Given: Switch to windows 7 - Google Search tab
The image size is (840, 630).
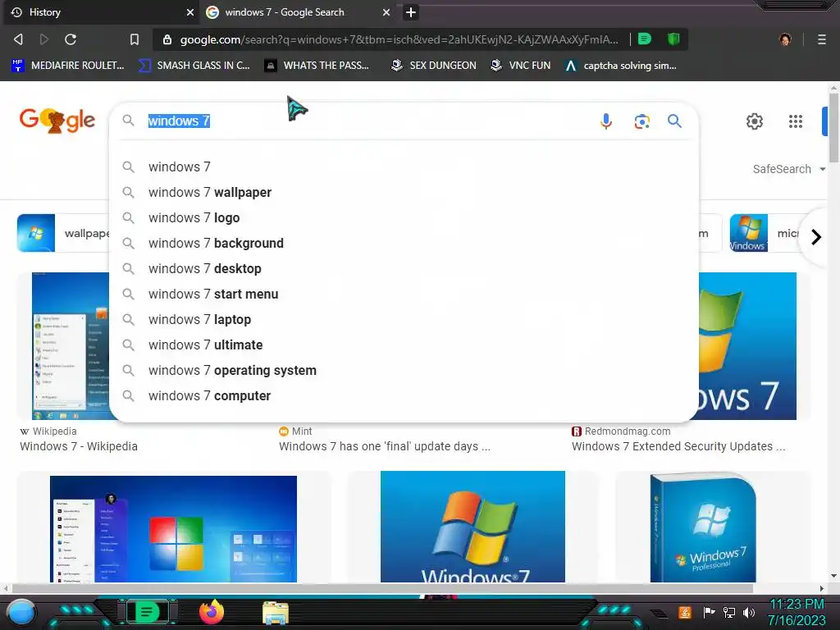Looking at the screenshot, I should 297,12.
